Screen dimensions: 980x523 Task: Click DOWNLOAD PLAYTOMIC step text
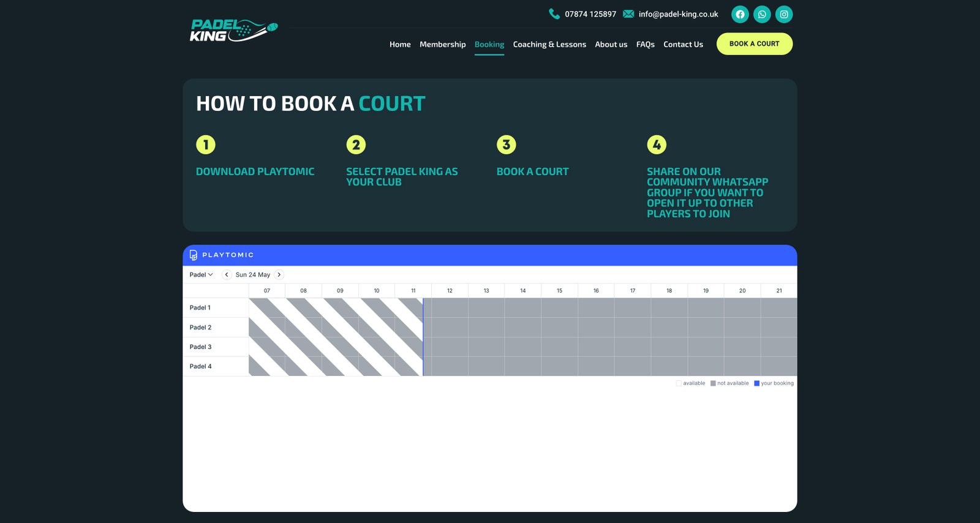255,171
